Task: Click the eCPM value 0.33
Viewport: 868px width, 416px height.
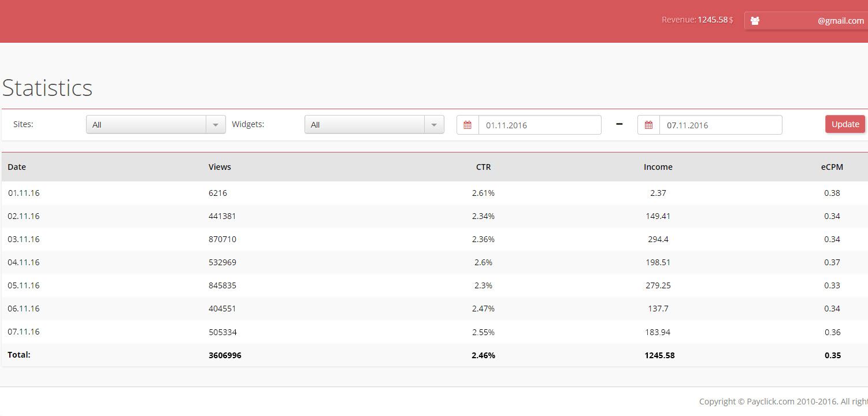Action: click(x=832, y=285)
